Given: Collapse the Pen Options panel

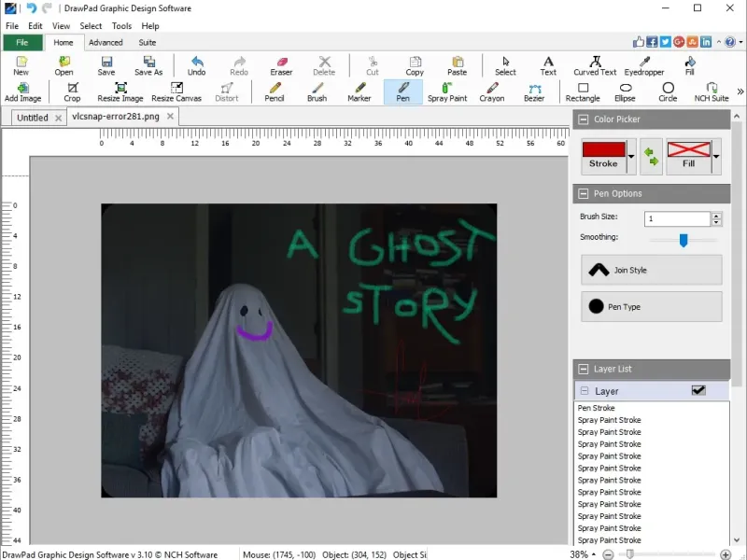Looking at the screenshot, I should 583,193.
